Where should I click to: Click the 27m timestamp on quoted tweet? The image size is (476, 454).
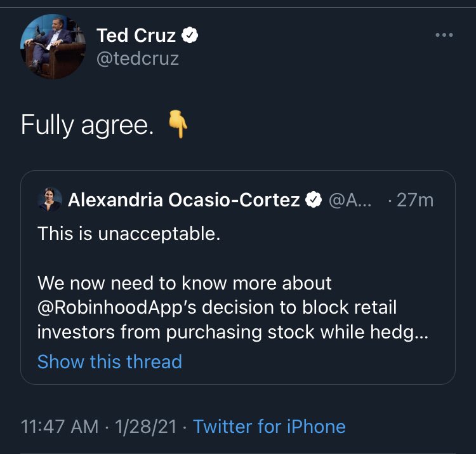(x=414, y=200)
